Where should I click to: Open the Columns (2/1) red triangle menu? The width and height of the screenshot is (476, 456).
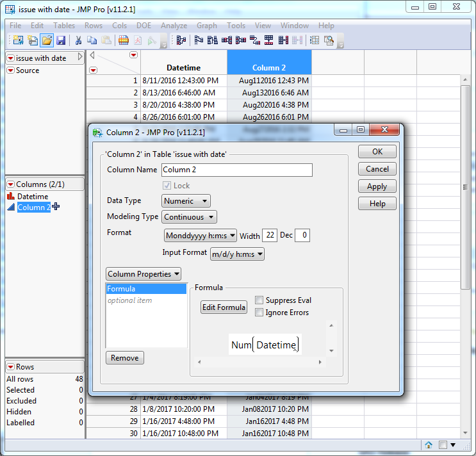(x=11, y=184)
